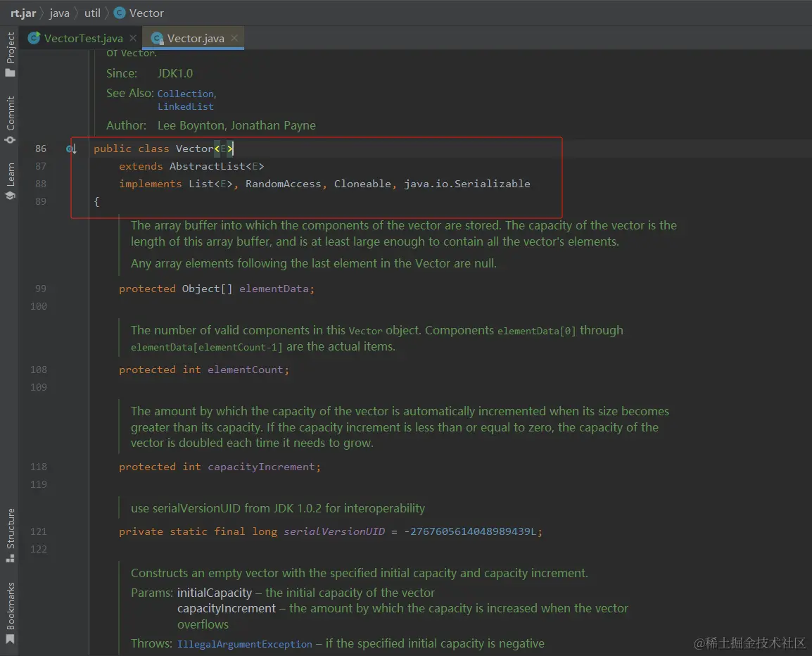Click line number 108 in gutter
This screenshot has width=812, height=656.
39,370
